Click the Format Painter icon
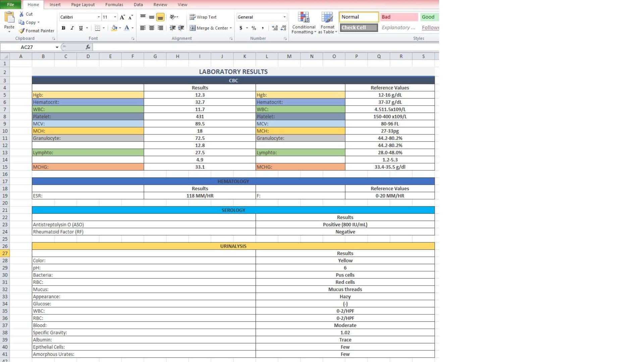Image resolution: width=644 pixels, height=362 pixels. [22, 31]
